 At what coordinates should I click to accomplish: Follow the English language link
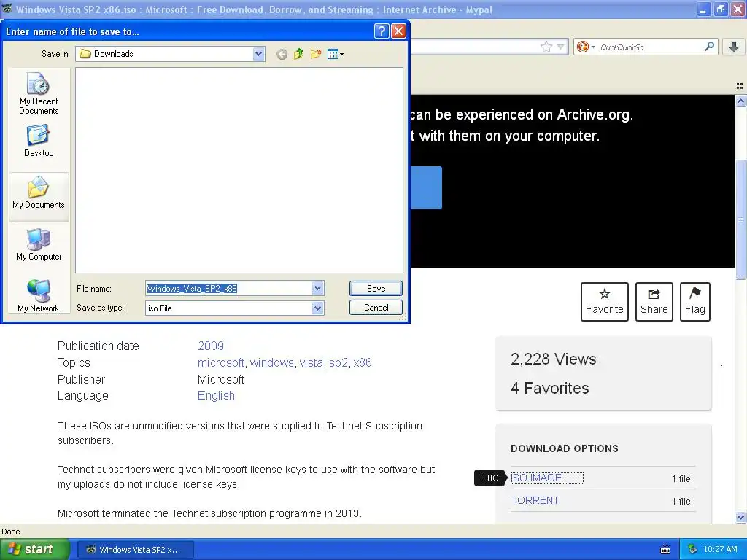point(216,395)
